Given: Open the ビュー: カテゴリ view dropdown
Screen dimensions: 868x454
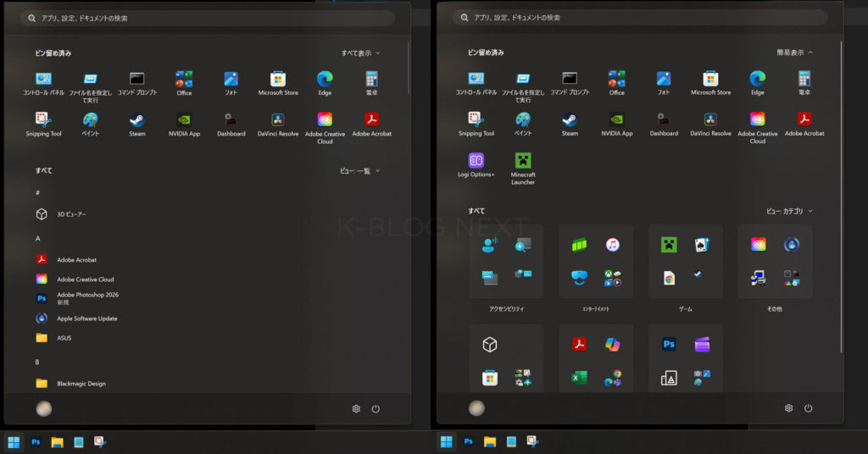Looking at the screenshot, I should [789, 211].
